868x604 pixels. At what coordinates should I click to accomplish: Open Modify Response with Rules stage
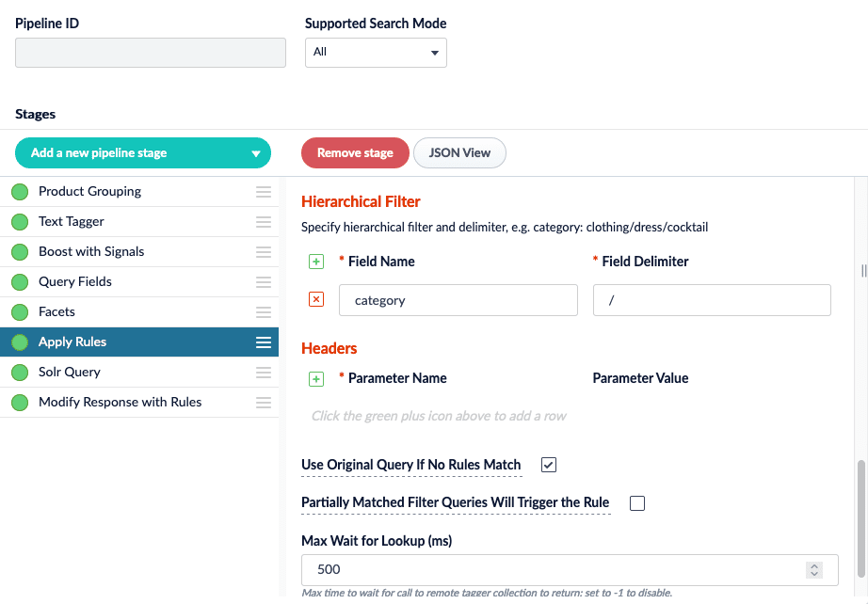point(120,403)
